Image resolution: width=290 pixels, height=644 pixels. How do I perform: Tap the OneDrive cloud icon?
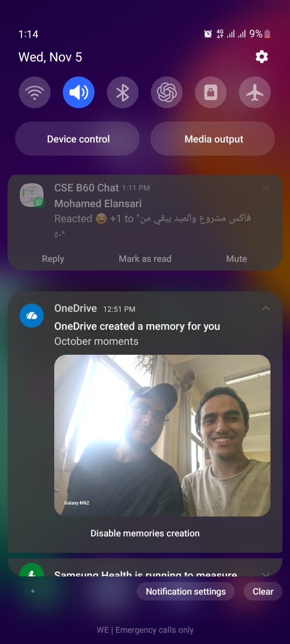click(32, 316)
